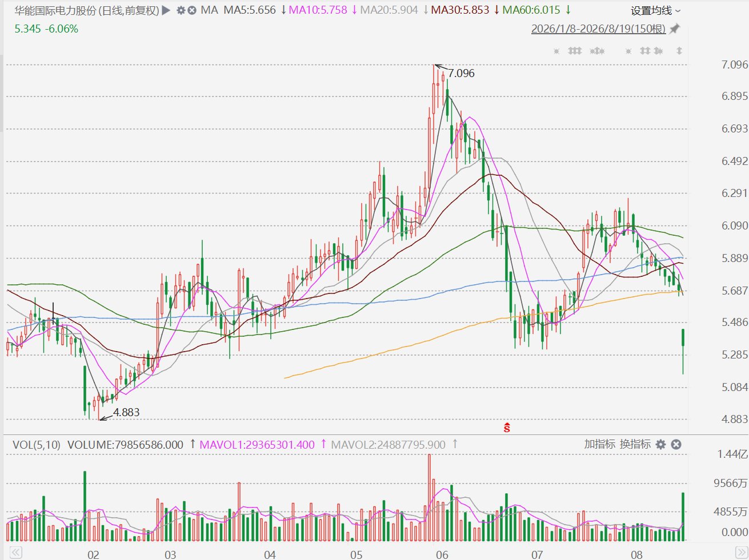
Task: Click the 0.000 volume axis label
Action: click(735, 532)
